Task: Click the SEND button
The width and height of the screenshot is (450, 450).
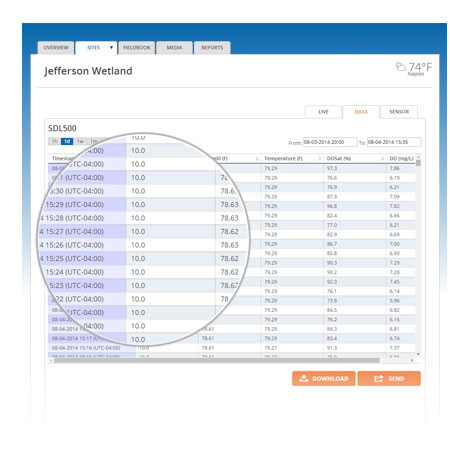Action: tap(389, 378)
